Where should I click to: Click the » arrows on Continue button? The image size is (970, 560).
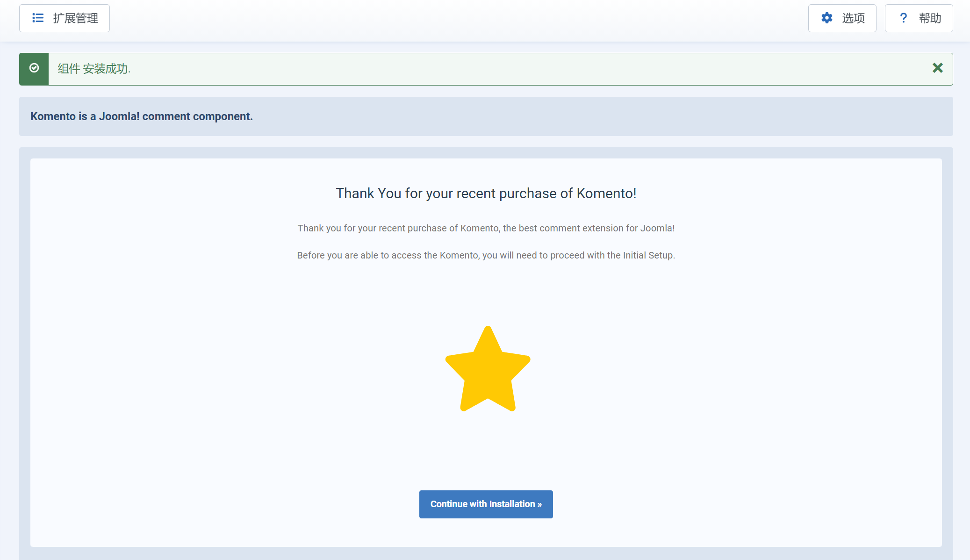[539, 504]
